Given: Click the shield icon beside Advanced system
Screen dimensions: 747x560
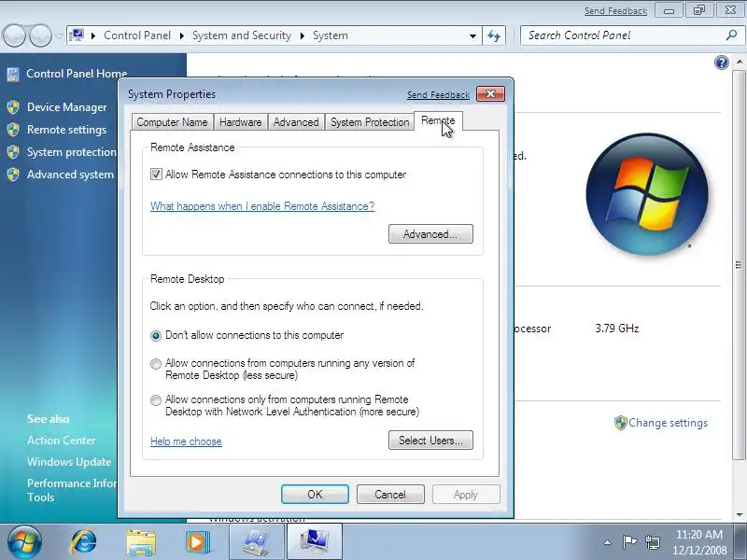Looking at the screenshot, I should point(13,175).
